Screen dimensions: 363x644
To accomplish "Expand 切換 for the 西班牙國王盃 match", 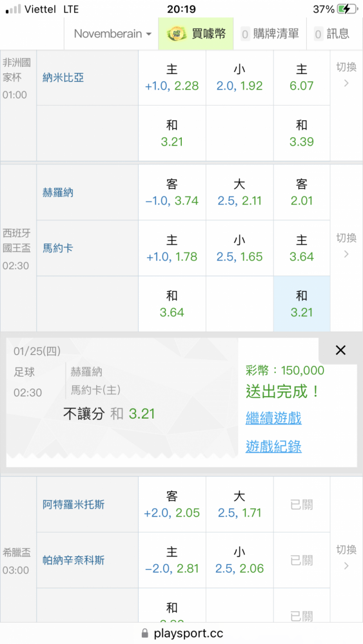I will [346, 245].
